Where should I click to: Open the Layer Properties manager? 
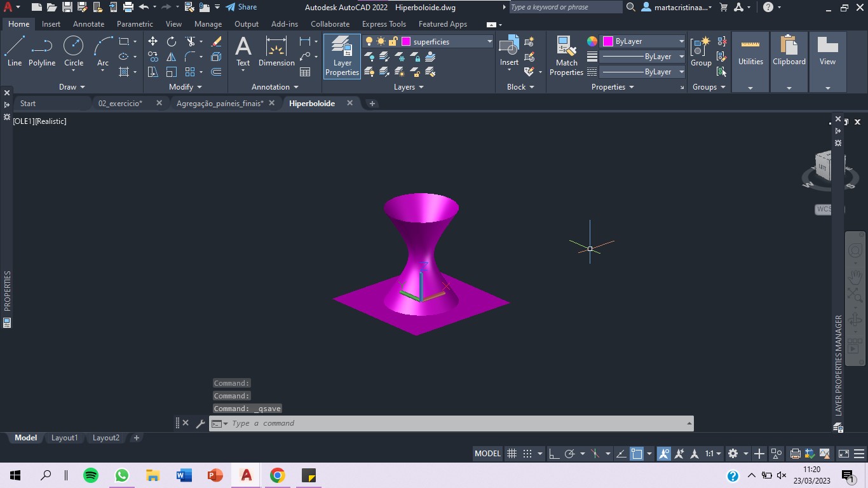click(x=342, y=56)
